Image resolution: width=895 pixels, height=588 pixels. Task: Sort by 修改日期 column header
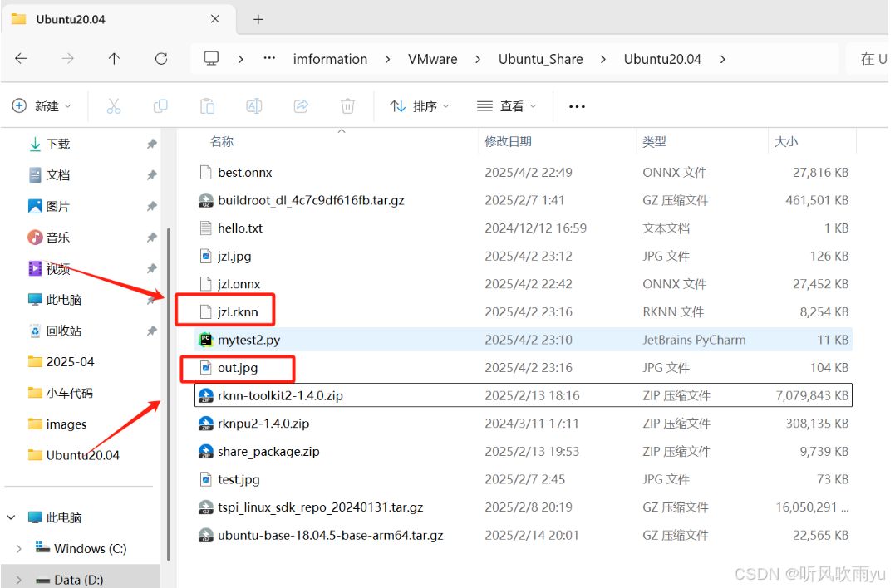point(508,142)
